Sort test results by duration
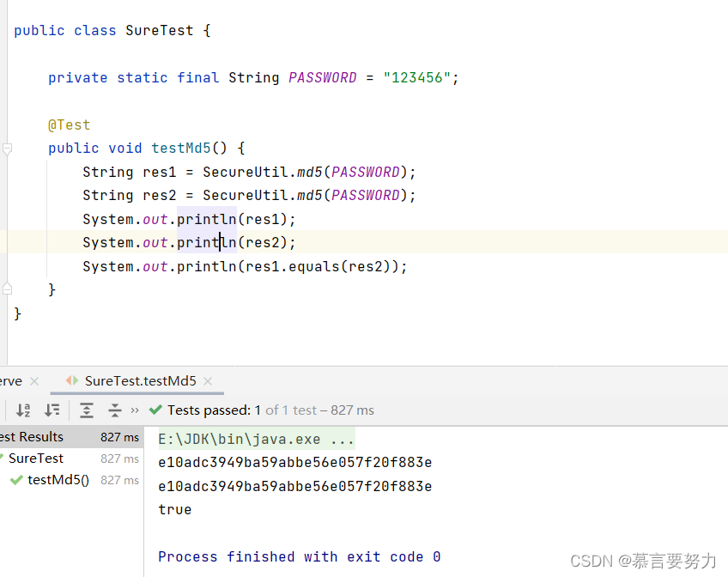This screenshot has width=728, height=577. [52, 410]
